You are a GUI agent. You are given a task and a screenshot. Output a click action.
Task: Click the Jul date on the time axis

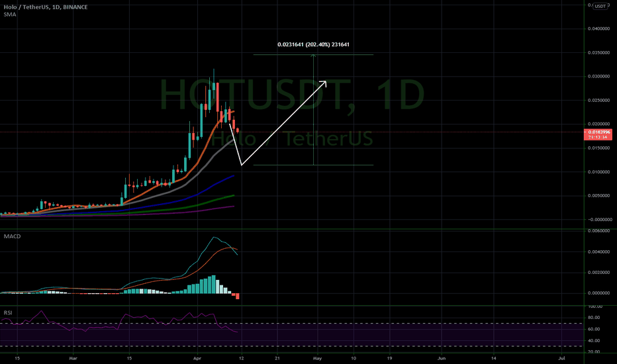click(561, 359)
